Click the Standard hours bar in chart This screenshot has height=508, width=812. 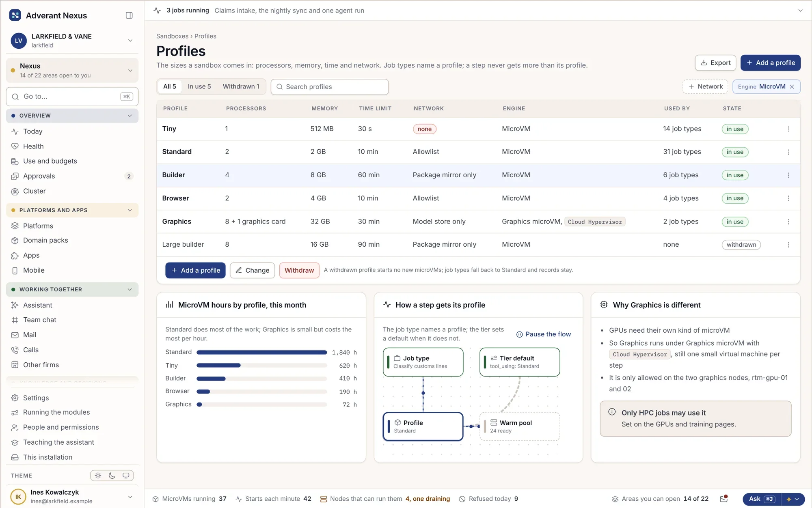point(261,353)
